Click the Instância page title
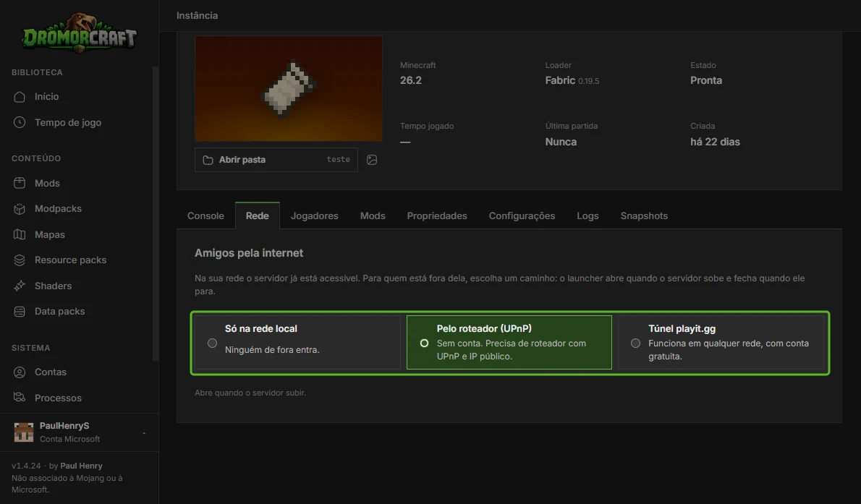861x504 pixels. click(x=197, y=15)
